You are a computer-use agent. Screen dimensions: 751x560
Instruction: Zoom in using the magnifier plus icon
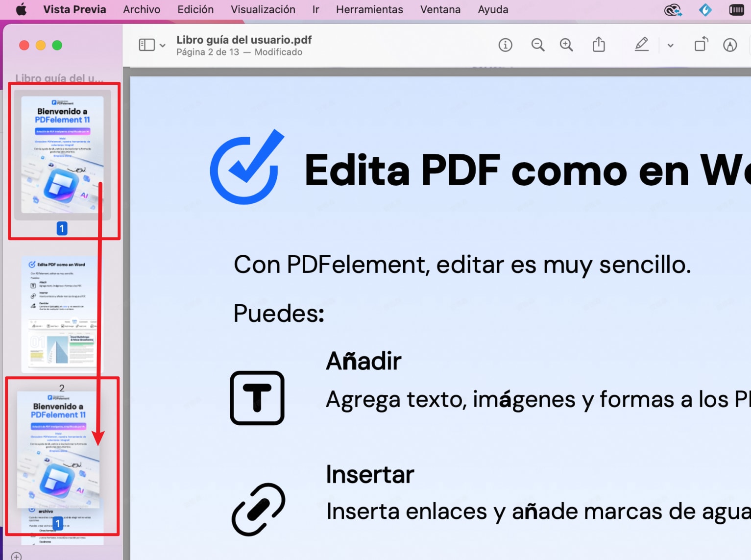(566, 45)
